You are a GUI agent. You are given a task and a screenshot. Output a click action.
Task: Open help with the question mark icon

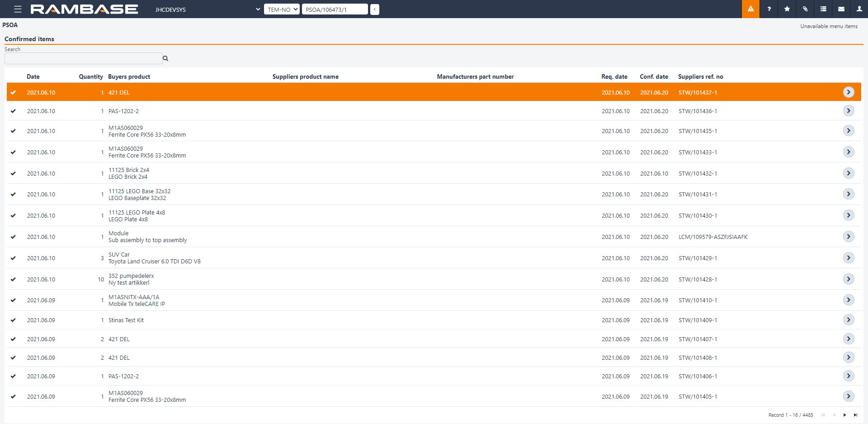(769, 9)
